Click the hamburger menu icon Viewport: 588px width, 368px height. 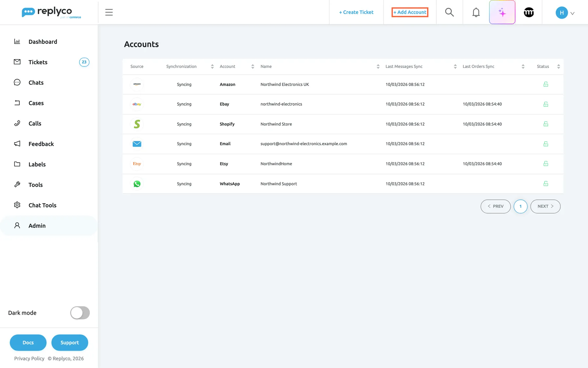[x=109, y=12]
